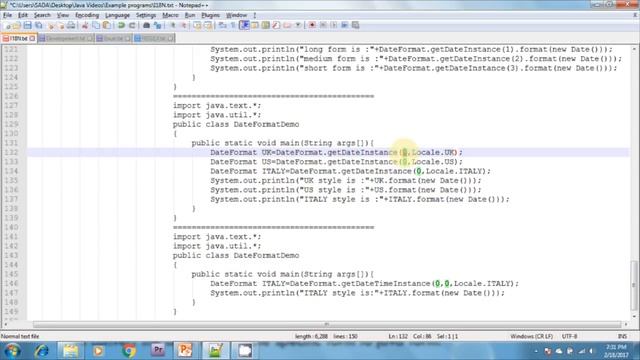Open the Search menu
The width and height of the screenshot is (640, 360).
(42, 15)
